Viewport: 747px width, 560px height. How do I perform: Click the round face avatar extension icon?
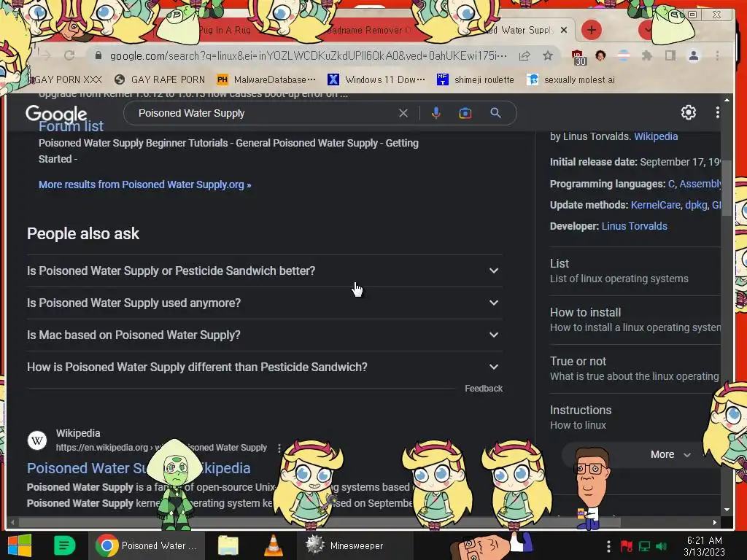click(x=600, y=55)
